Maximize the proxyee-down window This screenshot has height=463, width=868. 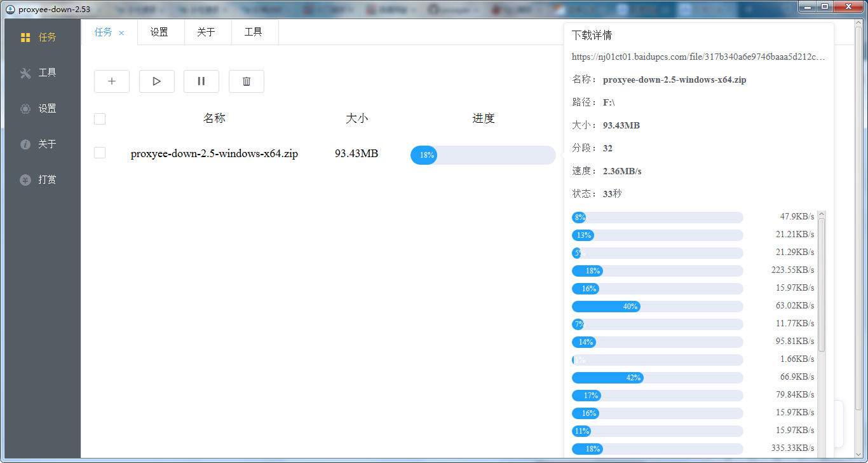825,6
